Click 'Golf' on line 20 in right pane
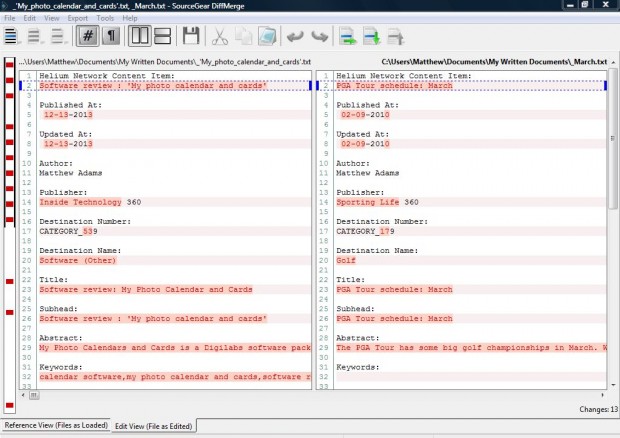This screenshot has width=620, height=438. click(346, 261)
